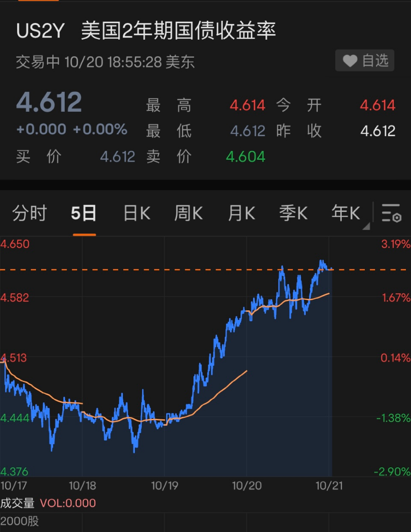Tap the 最高 value 4.614
411x532 pixels.
(x=248, y=105)
